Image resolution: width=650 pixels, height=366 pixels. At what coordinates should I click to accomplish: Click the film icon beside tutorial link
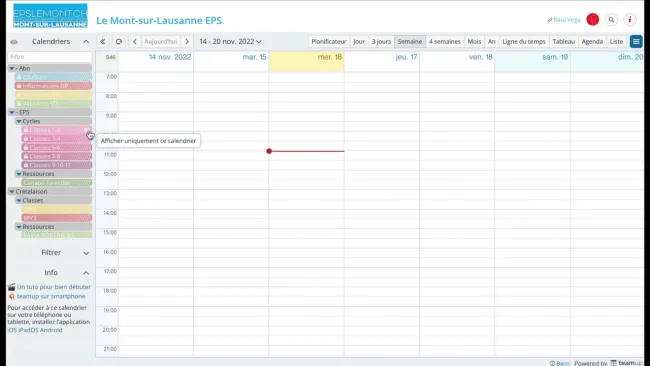coord(12,287)
